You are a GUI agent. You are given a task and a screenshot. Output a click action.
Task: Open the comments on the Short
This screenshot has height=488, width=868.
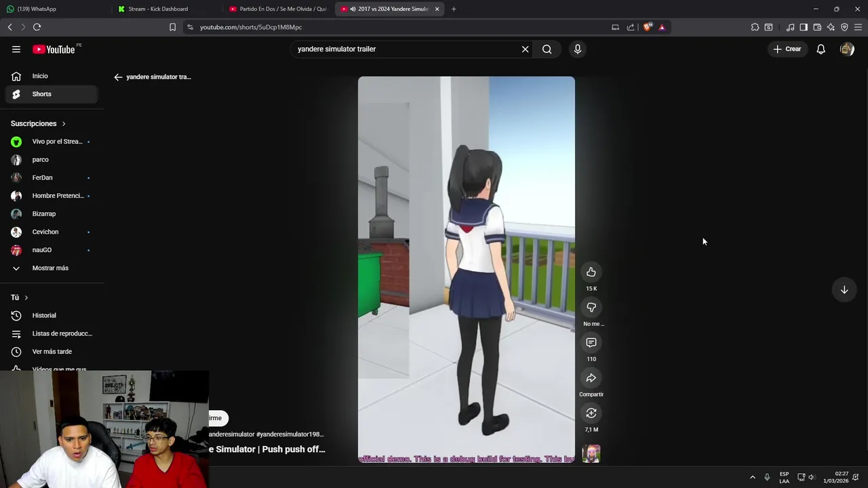(x=591, y=343)
